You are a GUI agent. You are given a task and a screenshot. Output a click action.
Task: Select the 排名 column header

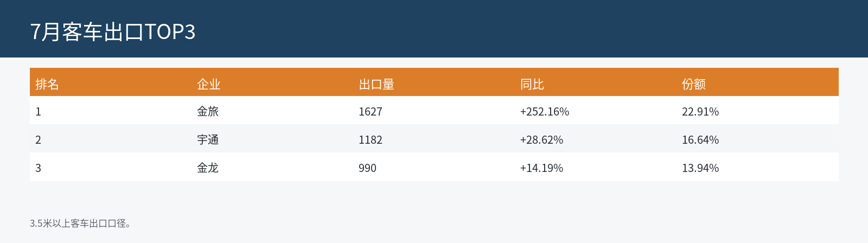click(x=47, y=84)
